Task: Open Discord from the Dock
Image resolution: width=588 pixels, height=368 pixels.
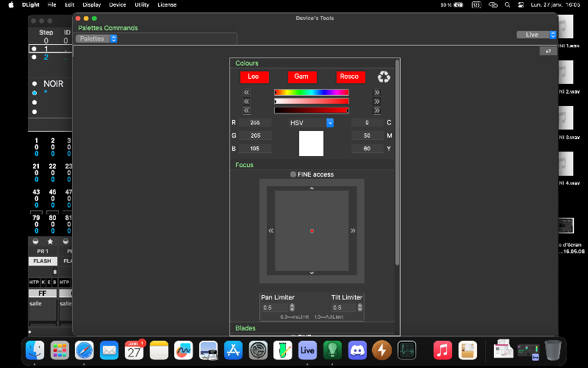Action: point(357,350)
